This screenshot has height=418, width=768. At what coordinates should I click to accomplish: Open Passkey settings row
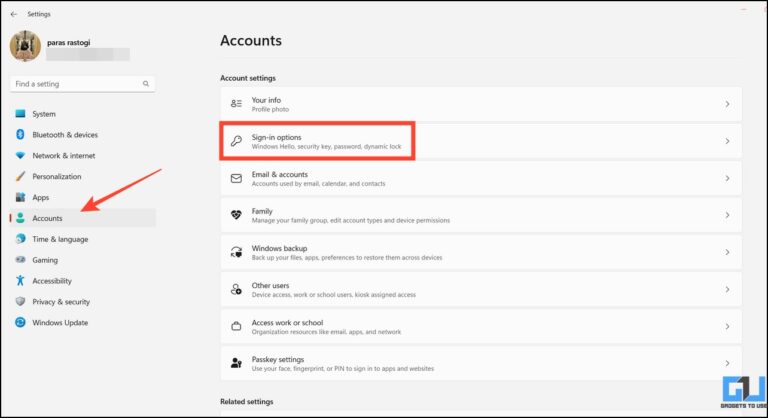(x=480, y=363)
